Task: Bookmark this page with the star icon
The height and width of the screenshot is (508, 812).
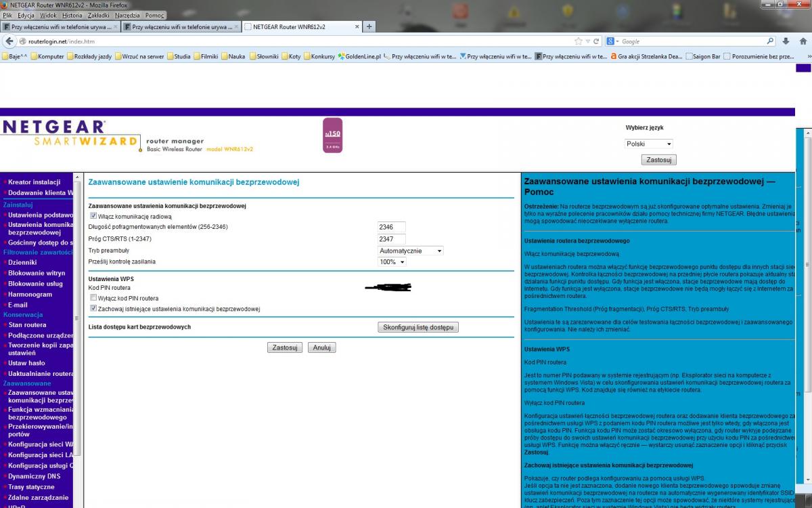Action: 578,41
